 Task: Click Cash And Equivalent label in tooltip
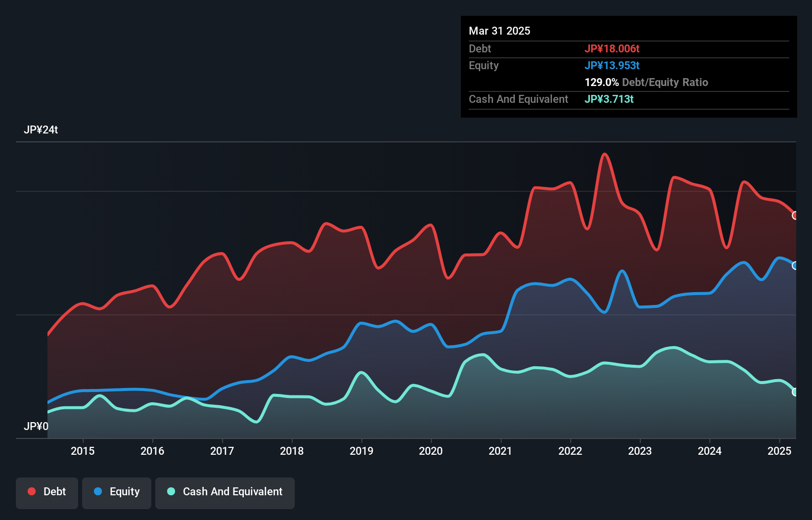[x=518, y=99]
